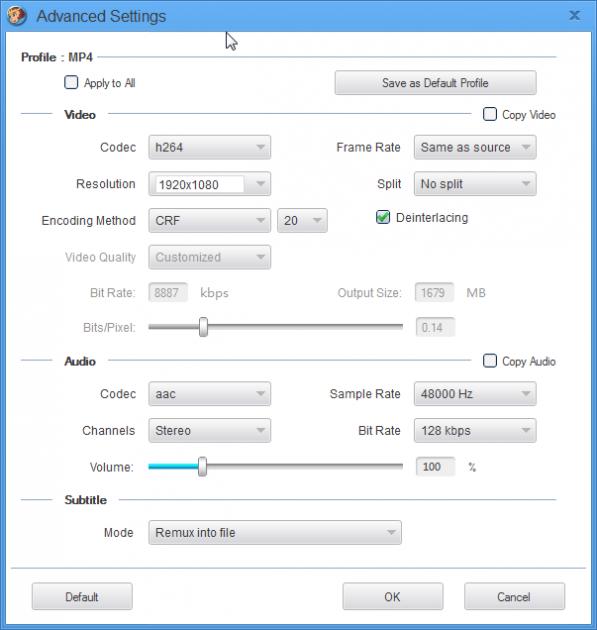
Task: Expand the Split dropdown
Action: pyautogui.click(x=475, y=184)
